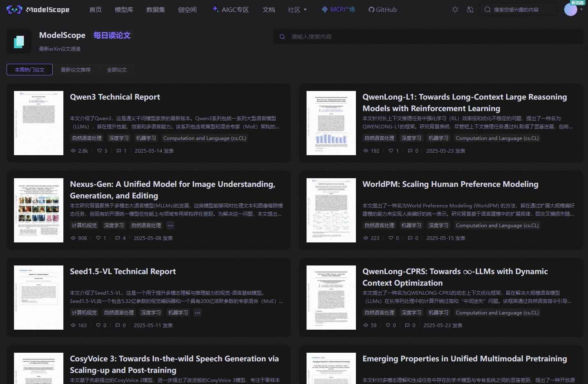Open comments on the QwenLong-CPRS paper
Screen dimensions: 588x384
(x=407, y=325)
